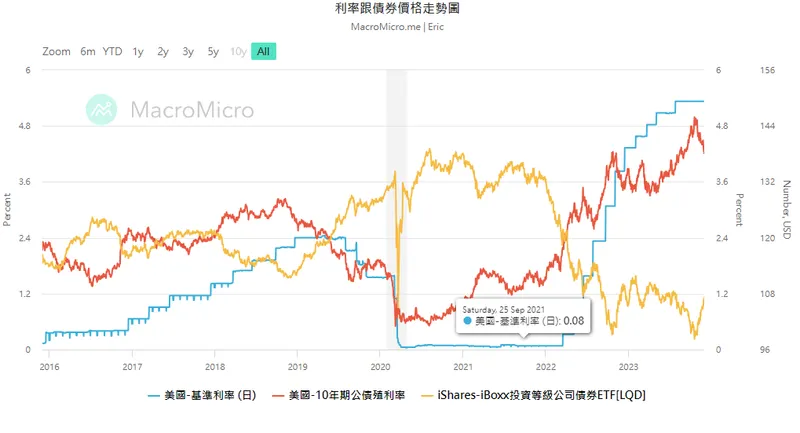Image resolution: width=800 pixels, height=433 pixels.
Task: Click the 25 Sep 2021 tooltip box
Action: (521, 315)
